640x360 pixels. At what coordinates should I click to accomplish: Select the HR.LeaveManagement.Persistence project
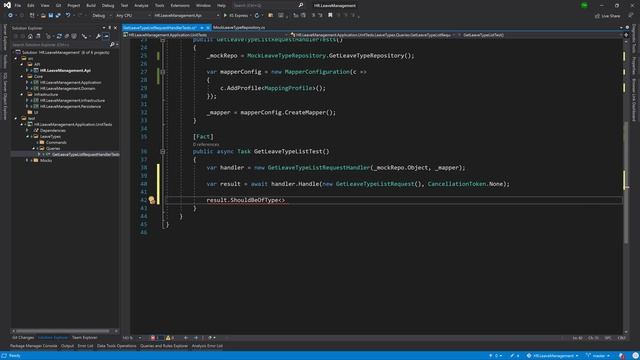pos(70,106)
